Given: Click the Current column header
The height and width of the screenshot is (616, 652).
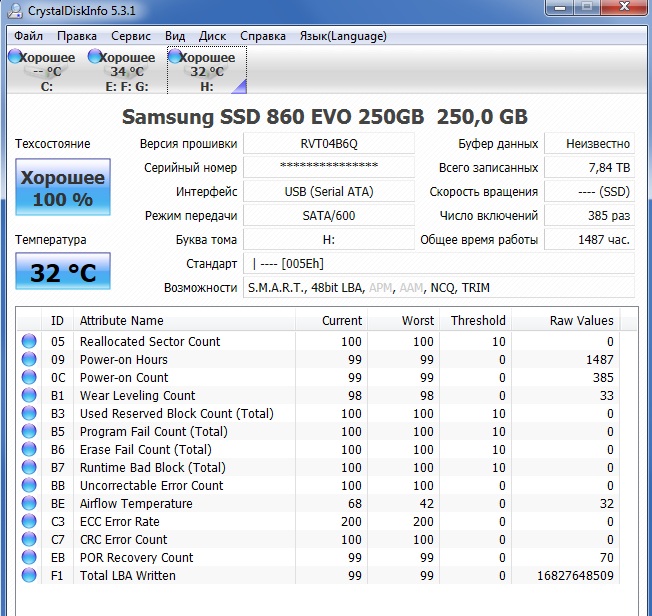Looking at the screenshot, I should click(x=331, y=320).
